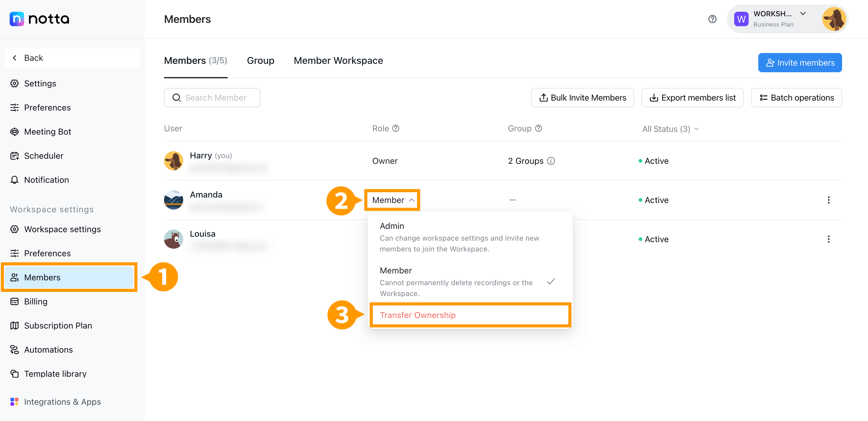Switch to the Member Workspace tab
This screenshot has width=868, height=421.
[x=338, y=61]
